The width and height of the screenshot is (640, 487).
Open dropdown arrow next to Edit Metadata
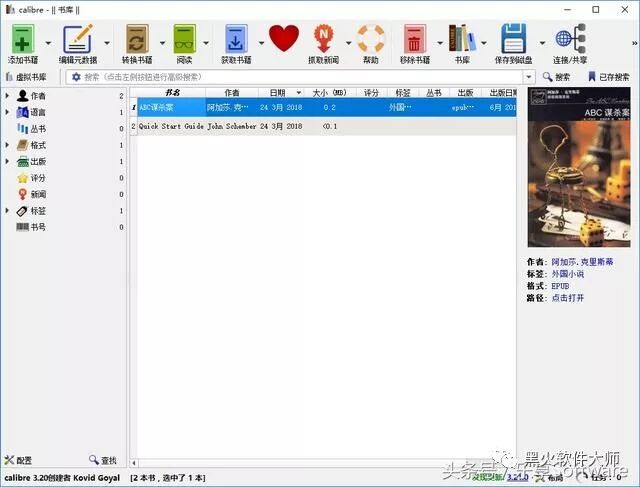107,42
